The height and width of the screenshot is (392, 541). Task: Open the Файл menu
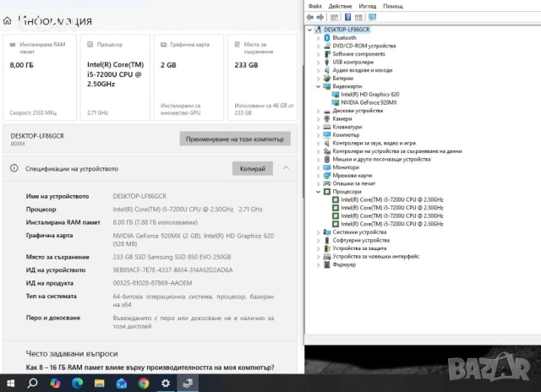[314, 6]
